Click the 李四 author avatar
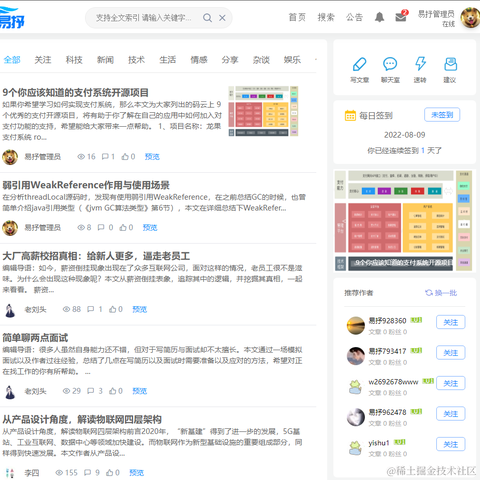The width and height of the screenshot is (480, 480). tap(10, 473)
